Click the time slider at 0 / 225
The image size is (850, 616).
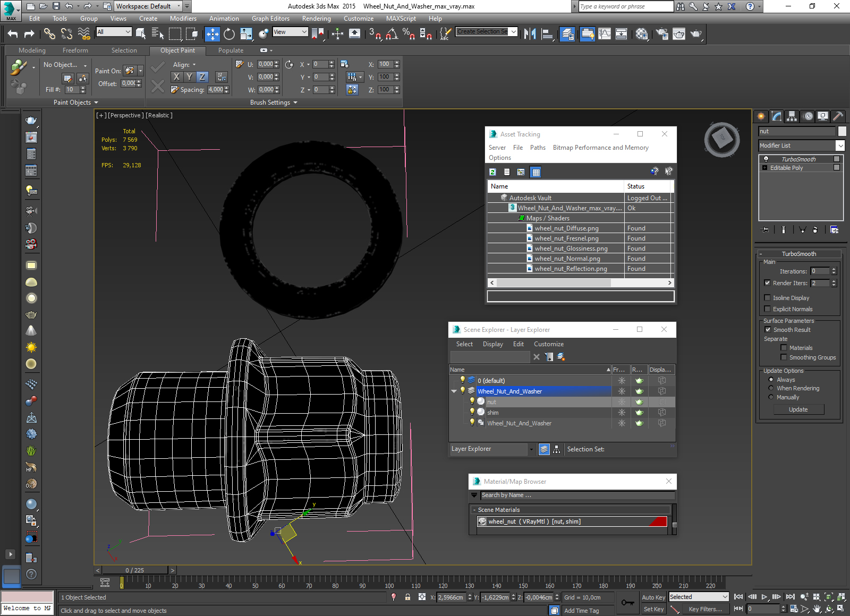[135, 570]
